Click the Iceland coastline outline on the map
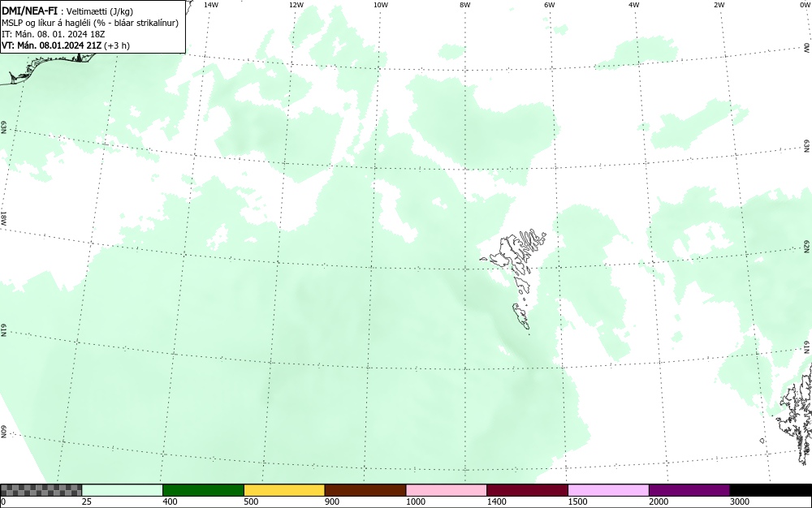 click(46, 67)
